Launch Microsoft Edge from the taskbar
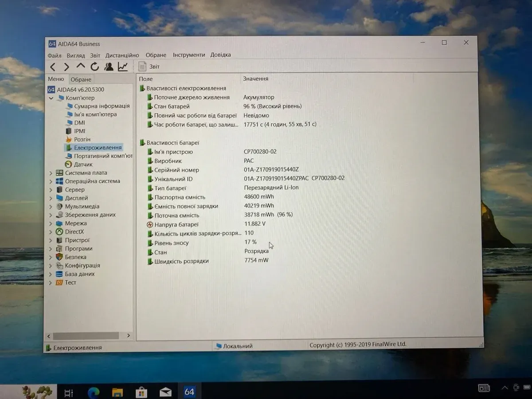Viewport: 532px width, 399px height. pos(94,392)
